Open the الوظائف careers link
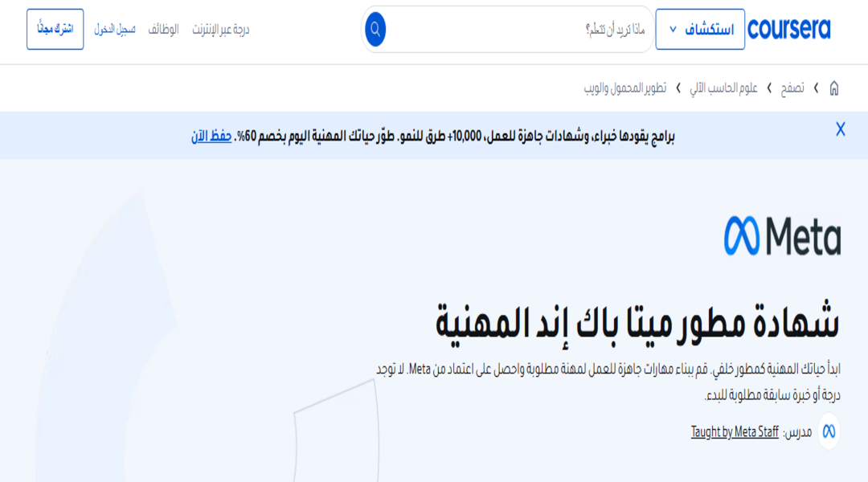 pos(163,30)
